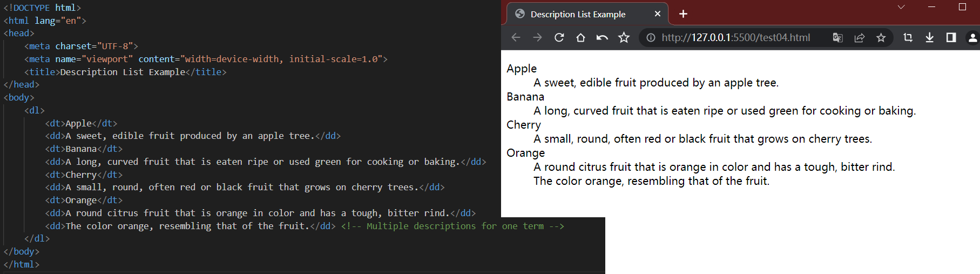The image size is (980, 274).
Task: Click 'A small, round' description on webpage
Action: (702, 139)
